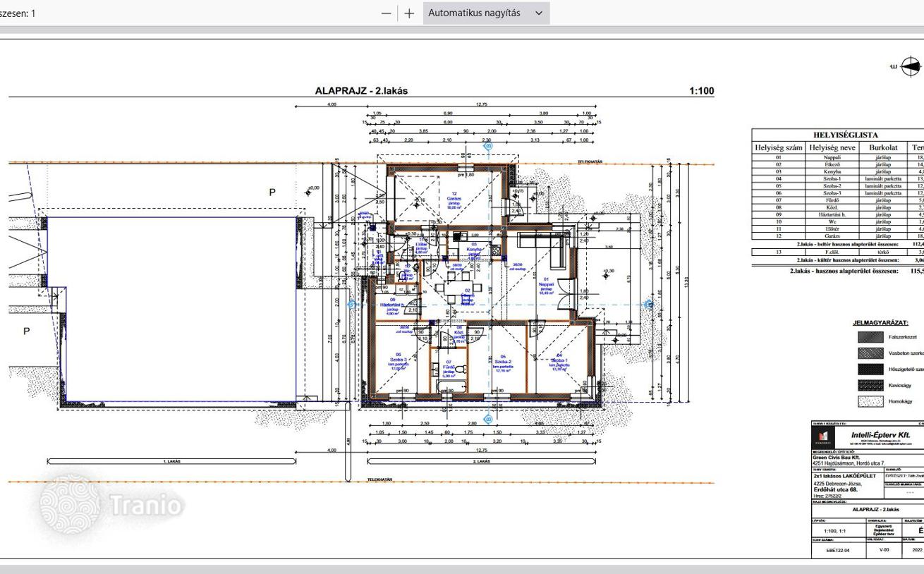924x574 pixels.
Task: Click the Homokágy legend pattern swatch
Action: pos(870,401)
